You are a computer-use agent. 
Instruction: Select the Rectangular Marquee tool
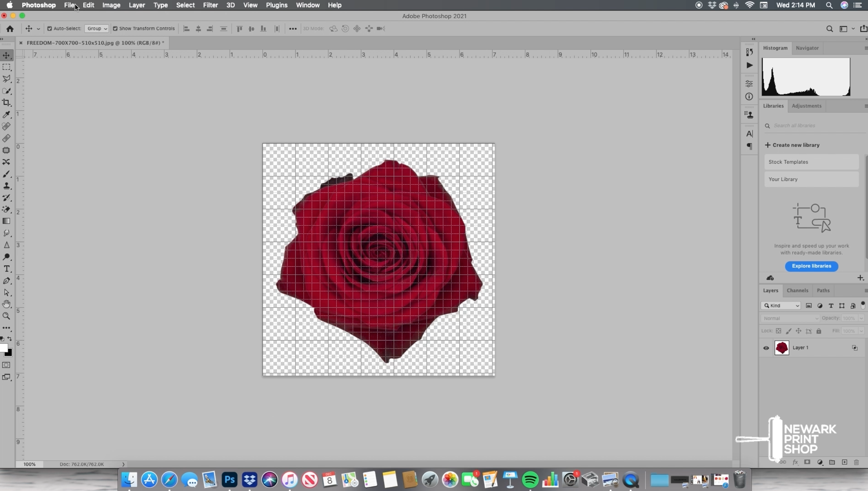6,67
